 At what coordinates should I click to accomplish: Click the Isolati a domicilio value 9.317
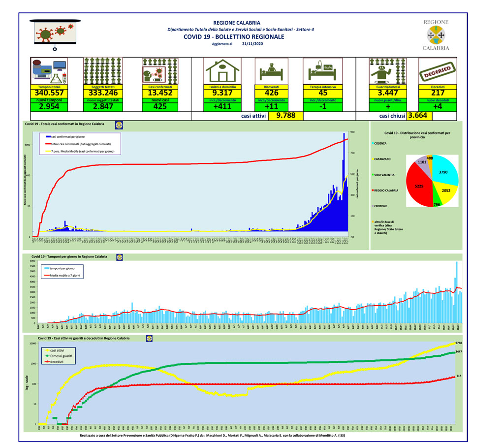click(222, 93)
